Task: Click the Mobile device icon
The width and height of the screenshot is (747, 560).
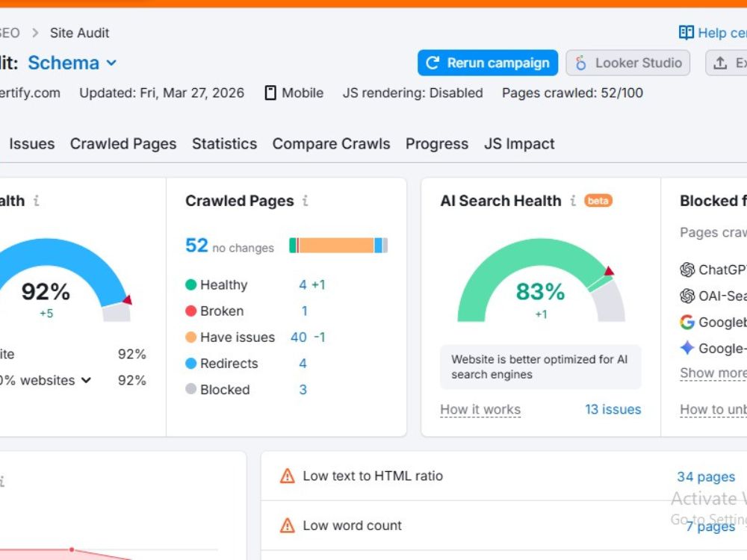Action: 270,93
